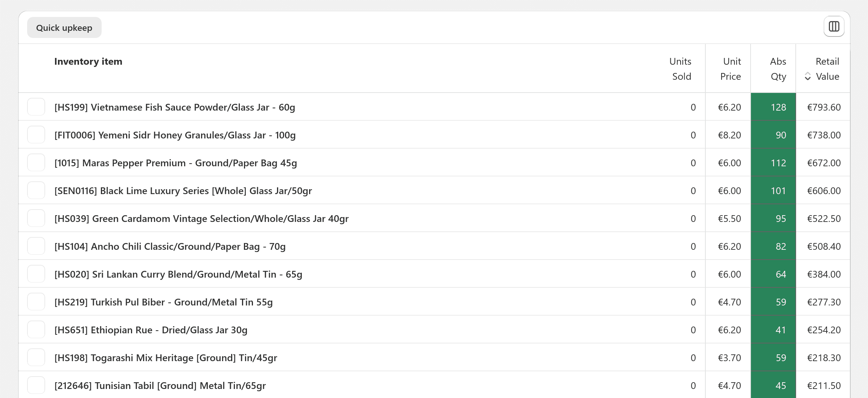868x398 pixels.
Task: Toggle checkbox for Black Lime Luxury Series
Action: tap(36, 190)
